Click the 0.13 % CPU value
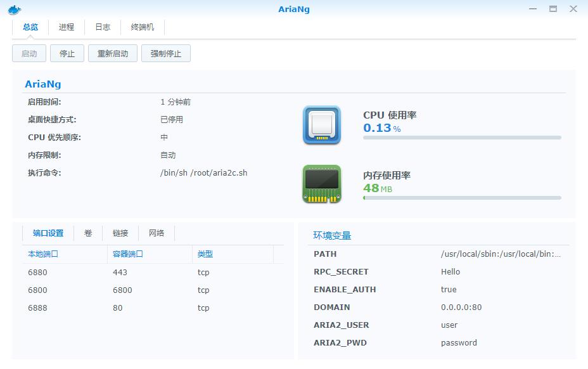 coord(381,128)
